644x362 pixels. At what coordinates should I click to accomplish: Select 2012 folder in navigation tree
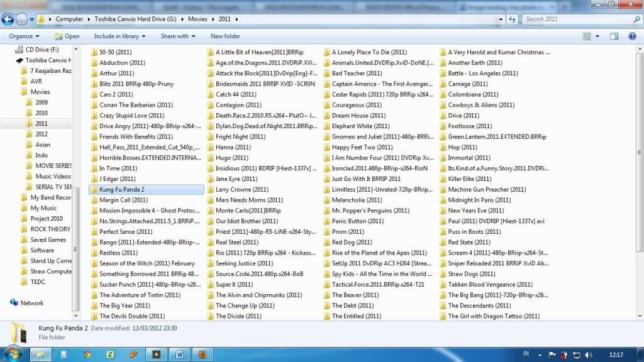click(41, 134)
